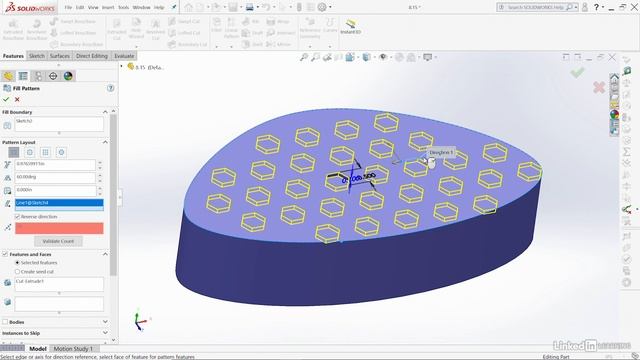This screenshot has height=360, width=640.
Task: Open the help question mark dropdown arrow
Action: [603, 7]
